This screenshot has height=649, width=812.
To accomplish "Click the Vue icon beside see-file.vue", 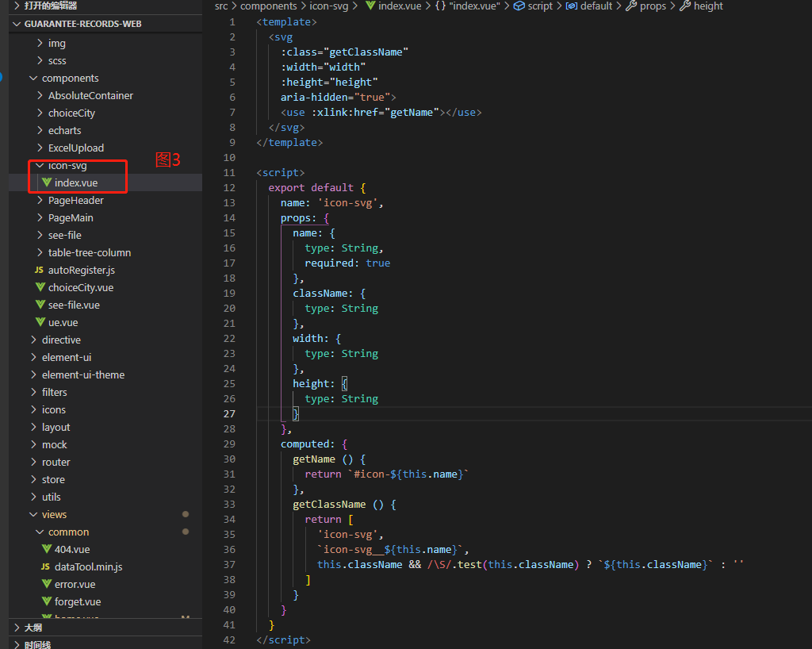I will click(x=40, y=305).
